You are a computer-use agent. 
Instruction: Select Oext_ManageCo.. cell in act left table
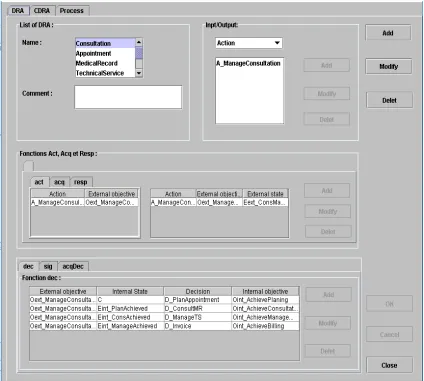click(111, 202)
